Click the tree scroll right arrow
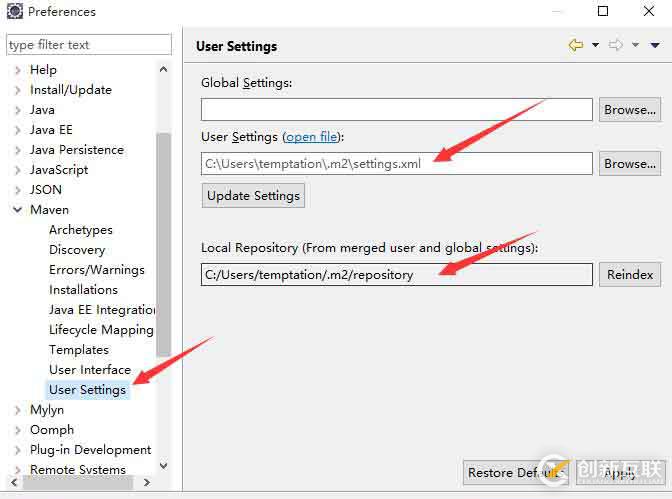 (x=147, y=482)
